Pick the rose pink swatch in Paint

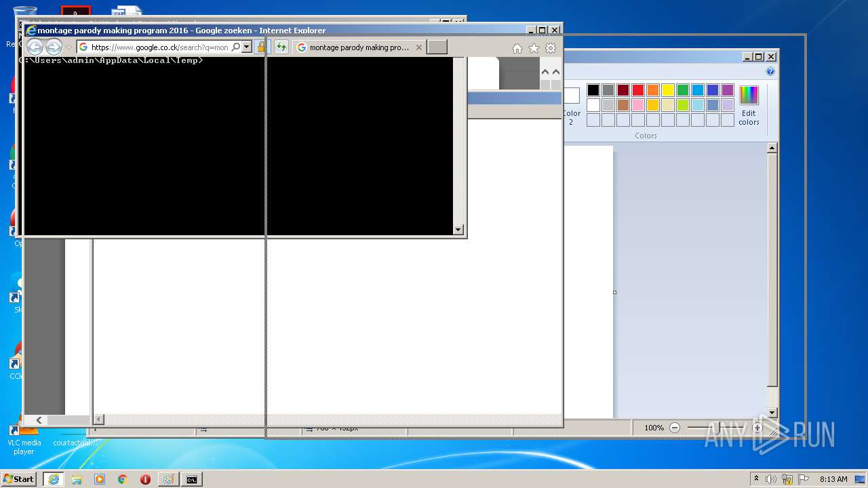pos(638,105)
